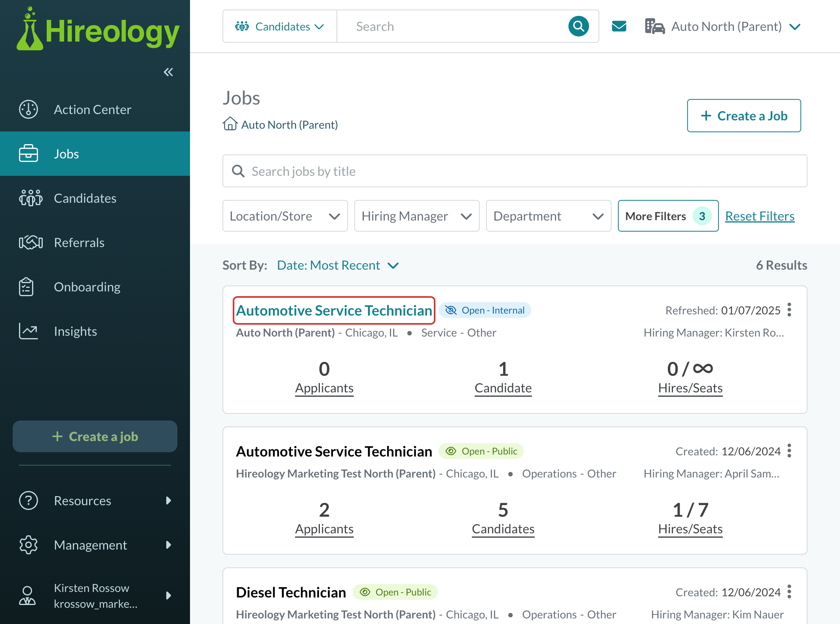The image size is (840, 624).
Task: Click Hiring Manager: Kim Nauer text
Action: [x=717, y=614]
